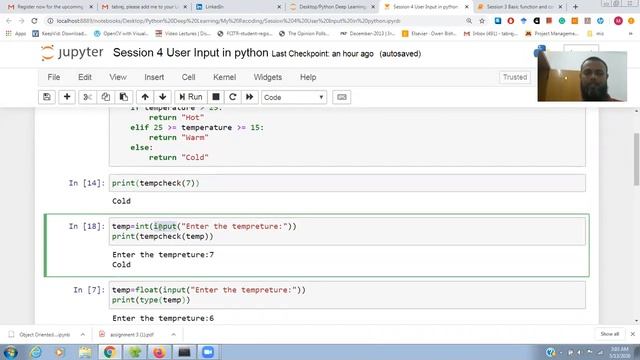Image resolution: width=640 pixels, height=360 pixels.
Task: Open Chrome taskbar icon
Action: click(x=109, y=352)
